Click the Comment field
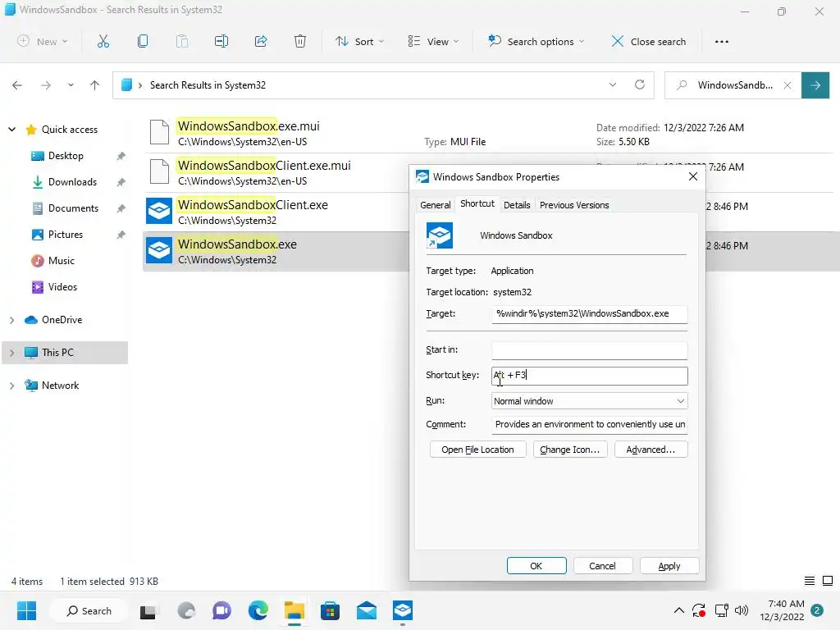This screenshot has width=840, height=630. pos(589,424)
